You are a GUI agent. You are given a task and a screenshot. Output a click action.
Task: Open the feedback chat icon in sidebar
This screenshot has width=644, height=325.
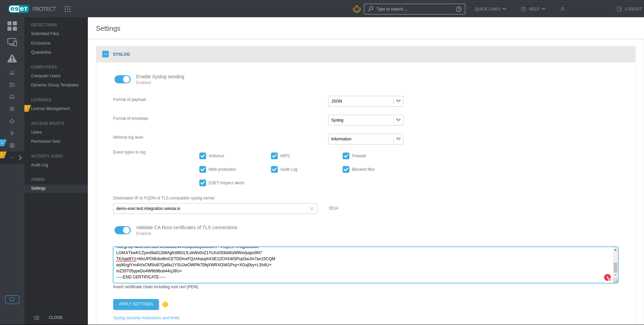point(12,300)
